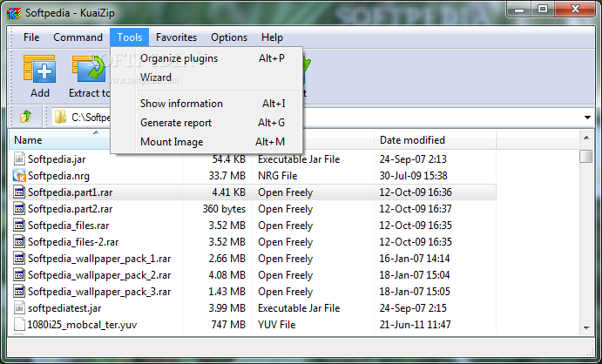Click the Softpedia_wallpaper_pack_1.rar archive icon

[19, 258]
